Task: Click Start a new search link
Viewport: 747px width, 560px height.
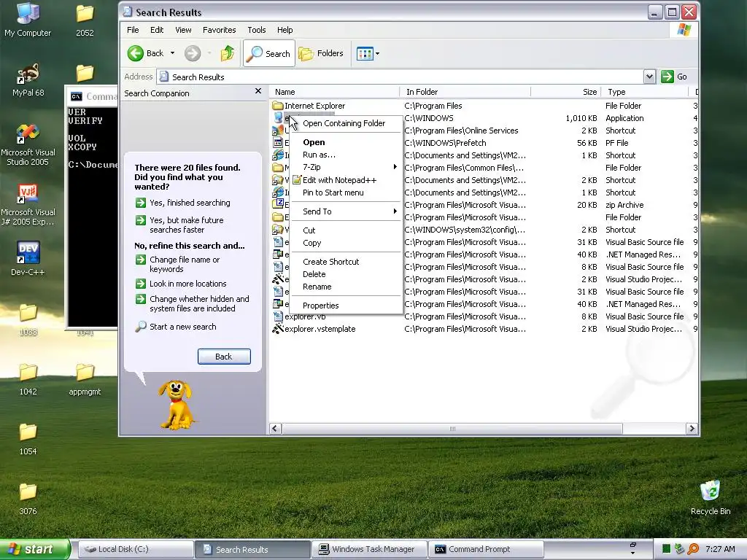Action: pos(183,327)
